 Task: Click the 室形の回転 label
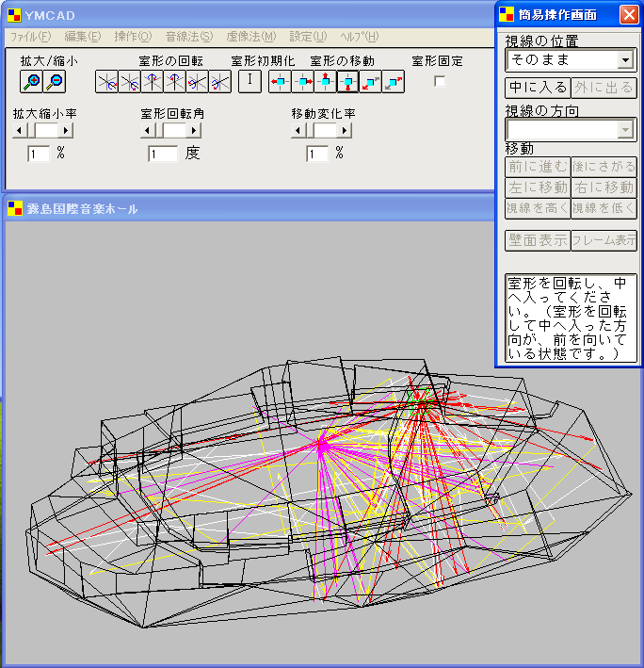[x=171, y=61]
